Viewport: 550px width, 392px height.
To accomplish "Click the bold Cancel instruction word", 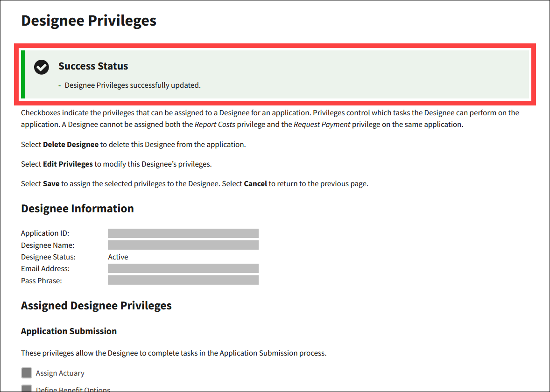I will coord(255,183).
